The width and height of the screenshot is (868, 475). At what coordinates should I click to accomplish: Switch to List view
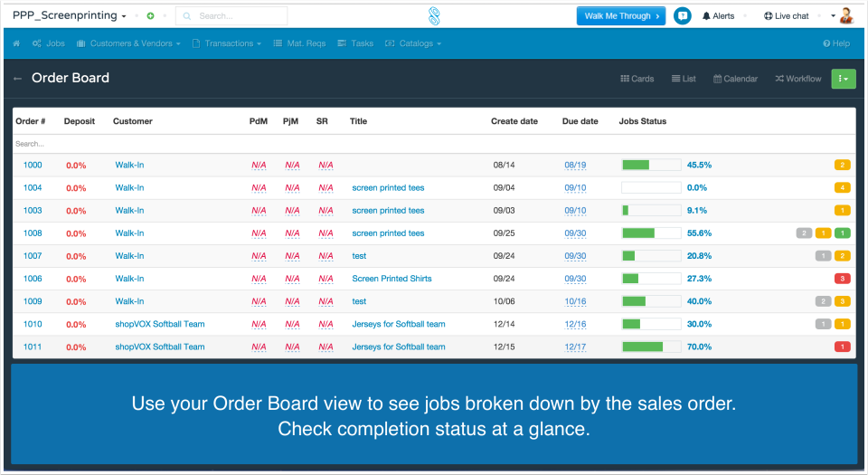point(684,79)
